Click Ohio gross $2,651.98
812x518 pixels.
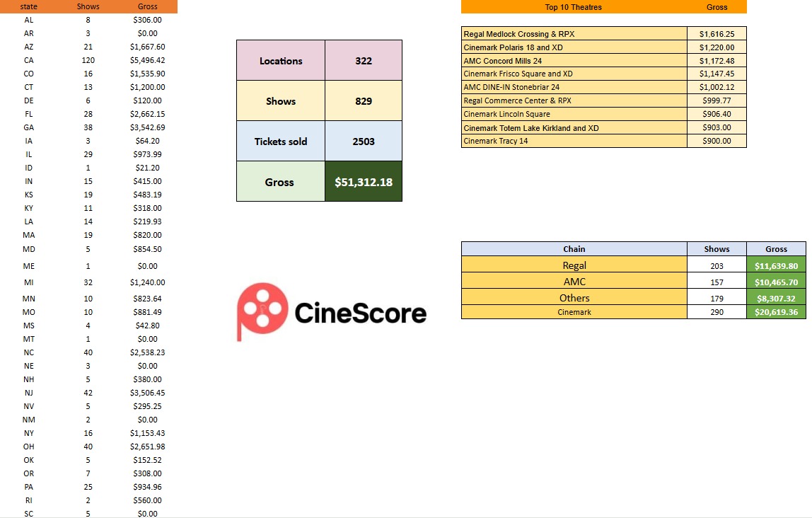click(x=148, y=447)
